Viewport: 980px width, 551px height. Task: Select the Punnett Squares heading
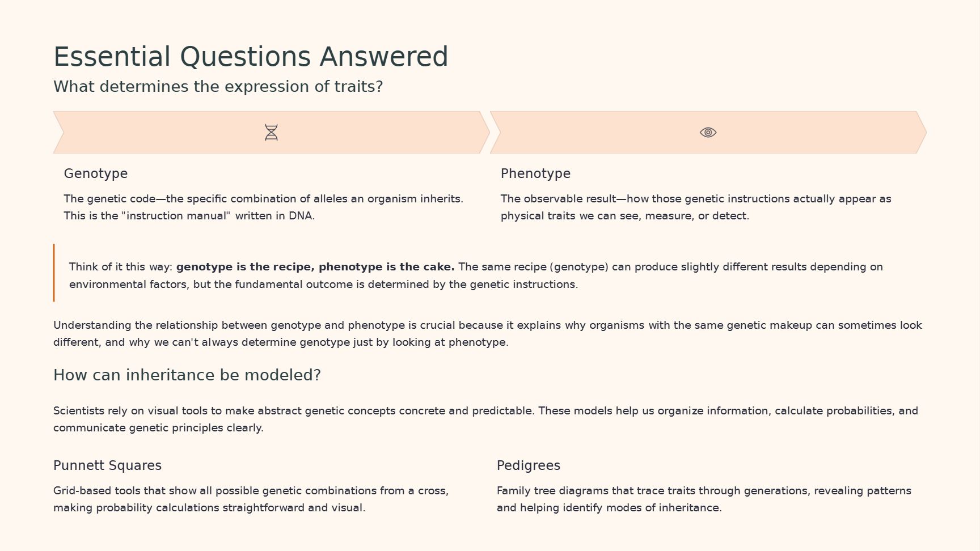pyautogui.click(x=107, y=465)
